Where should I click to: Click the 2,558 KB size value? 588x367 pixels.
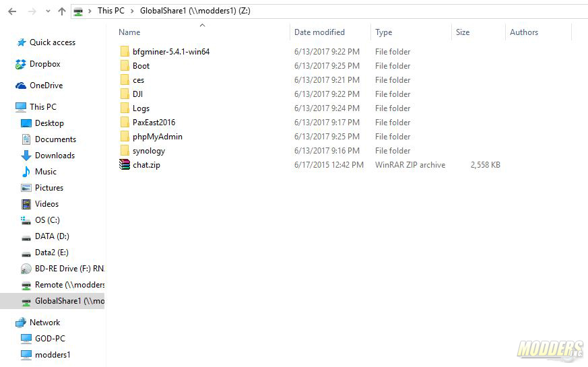(485, 165)
